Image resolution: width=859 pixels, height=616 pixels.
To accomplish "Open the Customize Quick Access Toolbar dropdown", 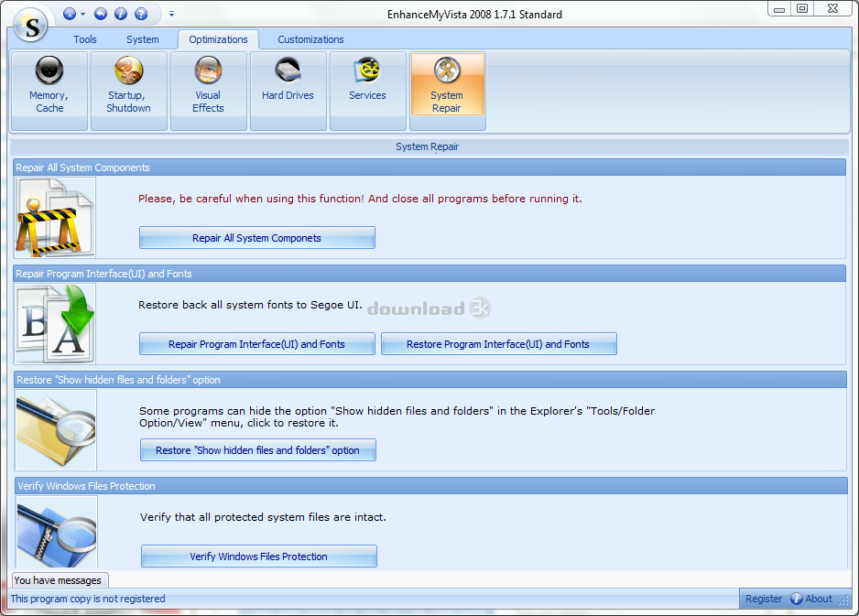I will (x=171, y=14).
